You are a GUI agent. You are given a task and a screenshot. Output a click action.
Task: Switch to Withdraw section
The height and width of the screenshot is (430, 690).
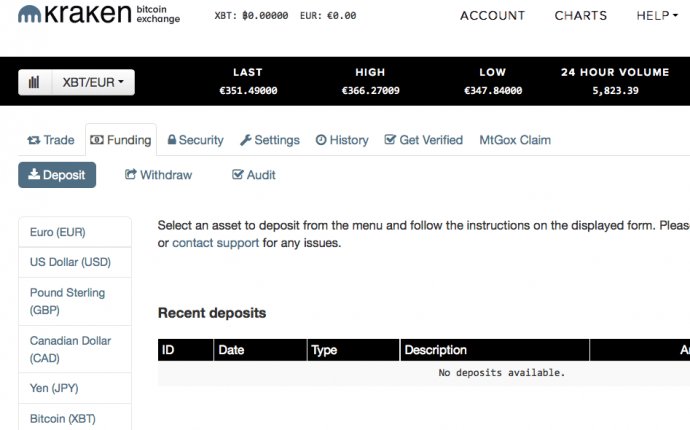point(158,175)
